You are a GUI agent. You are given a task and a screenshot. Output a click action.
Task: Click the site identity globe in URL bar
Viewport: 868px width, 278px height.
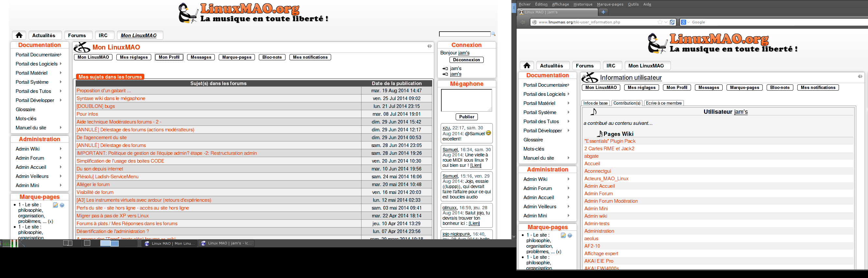click(535, 22)
